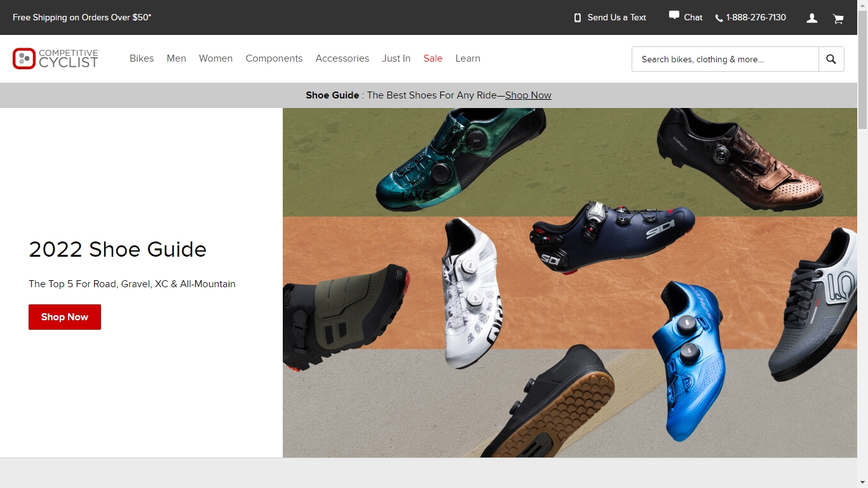Click the Chat speech bubble icon
Image resolution: width=868 pixels, height=488 pixels.
pyautogui.click(x=674, y=15)
